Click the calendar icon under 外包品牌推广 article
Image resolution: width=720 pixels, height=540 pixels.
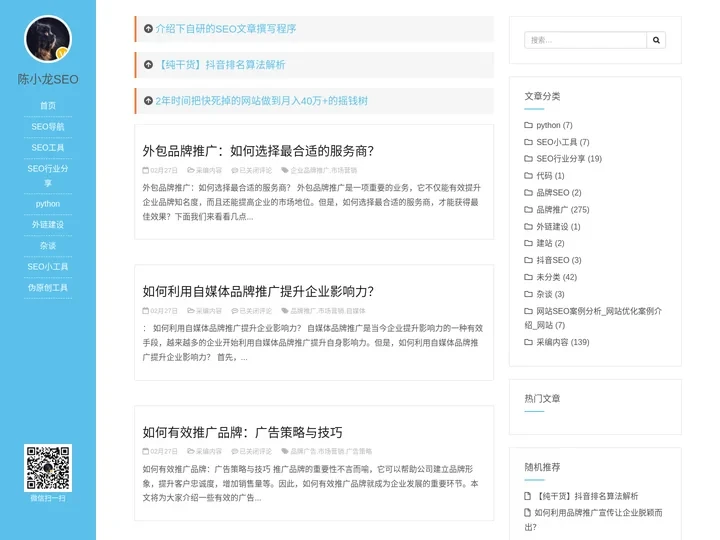pyautogui.click(x=146, y=170)
